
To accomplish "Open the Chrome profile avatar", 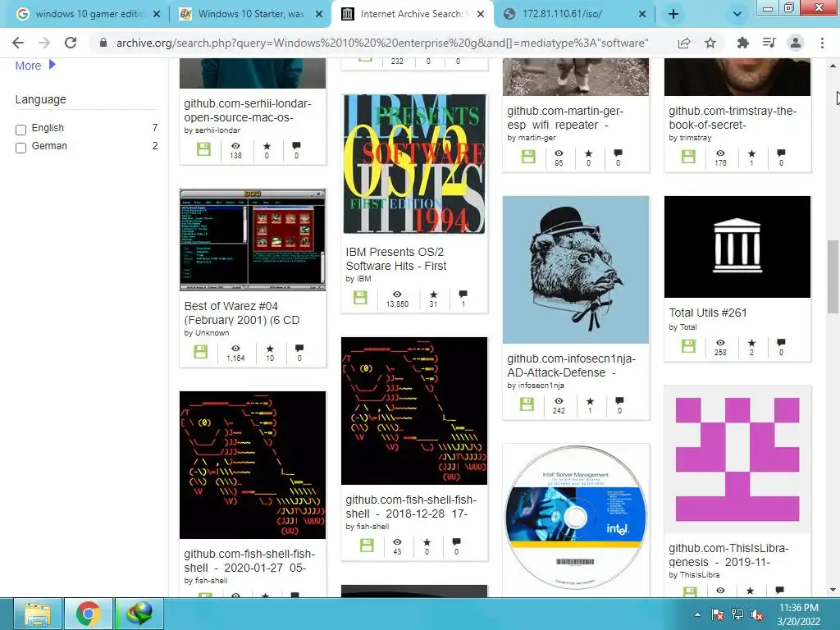I will pos(796,43).
